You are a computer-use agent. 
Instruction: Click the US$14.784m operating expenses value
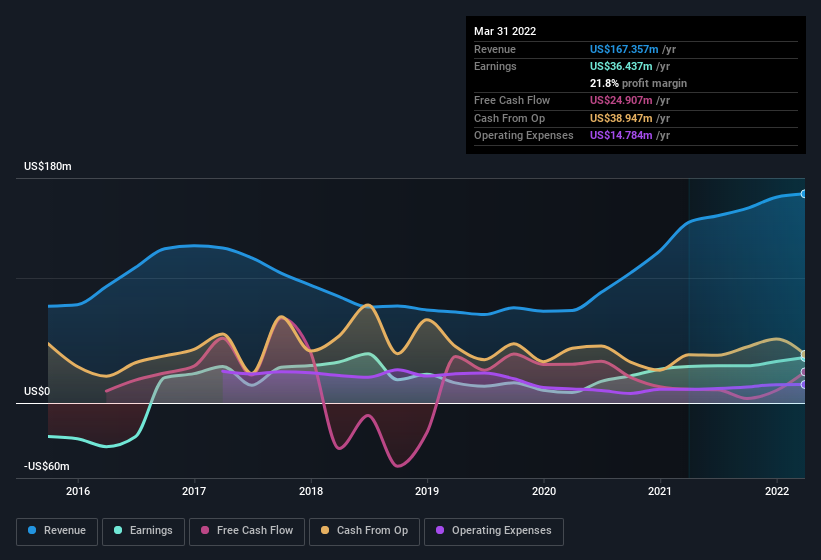621,136
